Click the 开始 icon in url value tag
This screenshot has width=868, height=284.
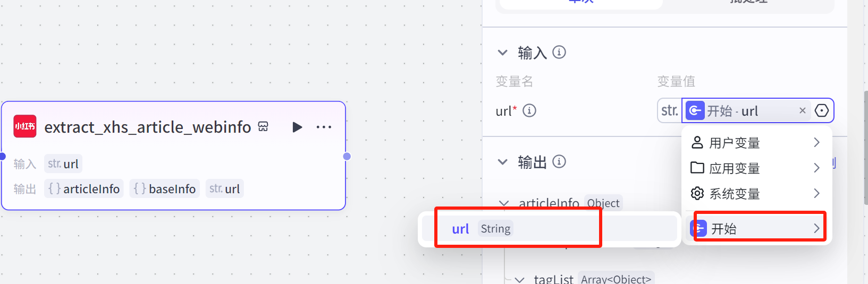695,110
